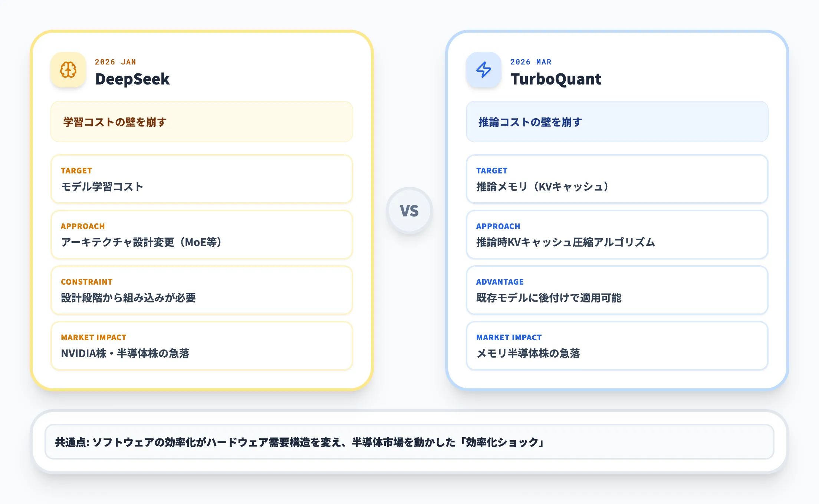
Task: Expand the APPROACH section under TurboQuant
Action: (x=617, y=235)
